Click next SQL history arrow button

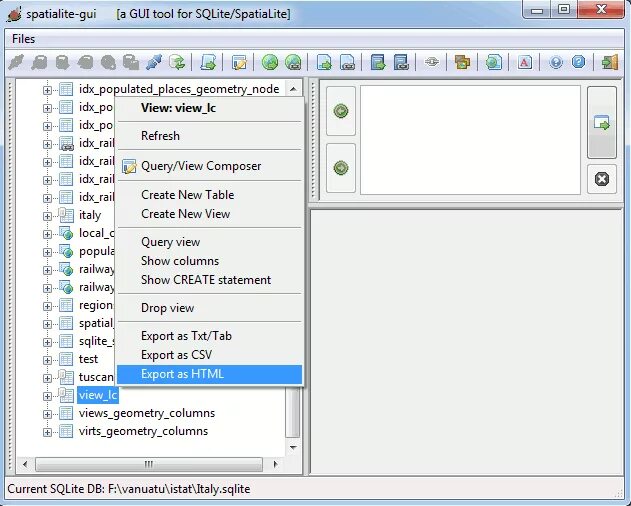(341, 167)
